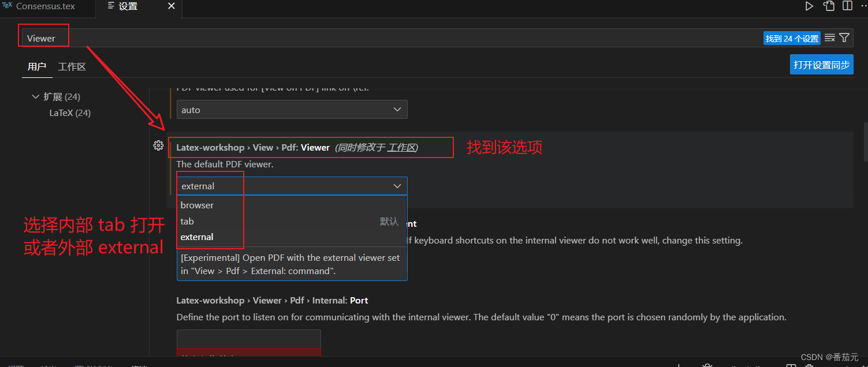Split the editor to the right
Image resolution: width=868 pixels, height=367 pixels.
[848, 6]
